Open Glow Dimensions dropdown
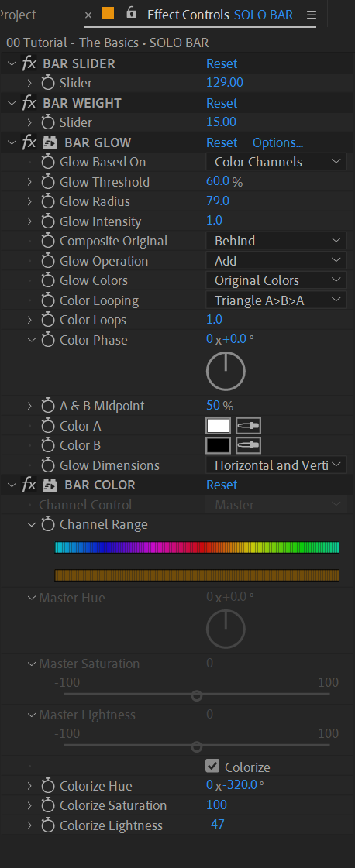The height and width of the screenshot is (868, 355). [x=277, y=465]
